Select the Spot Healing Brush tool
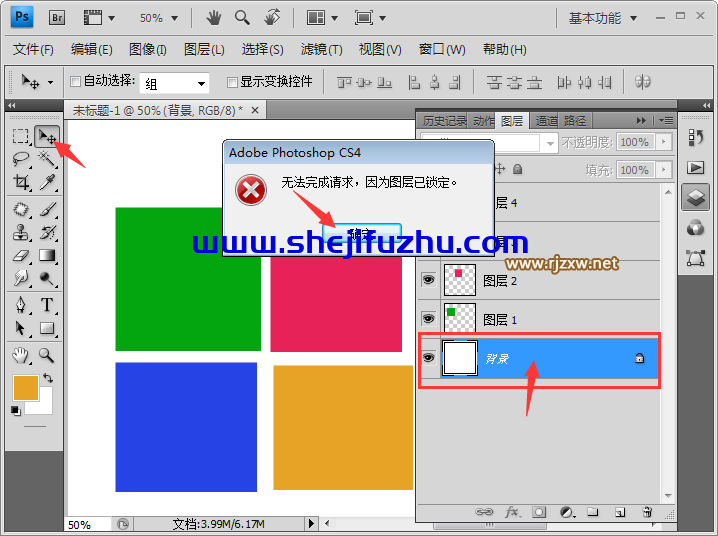This screenshot has height=536, width=718. [21, 210]
